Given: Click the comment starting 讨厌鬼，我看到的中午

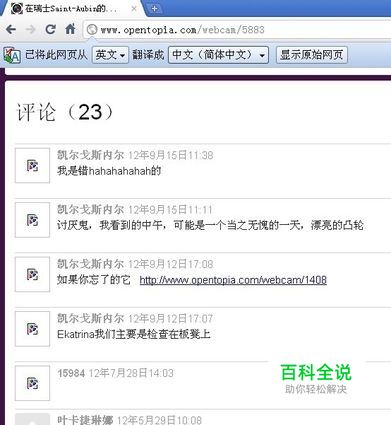Looking at the screenshot, I should point(210,225).
